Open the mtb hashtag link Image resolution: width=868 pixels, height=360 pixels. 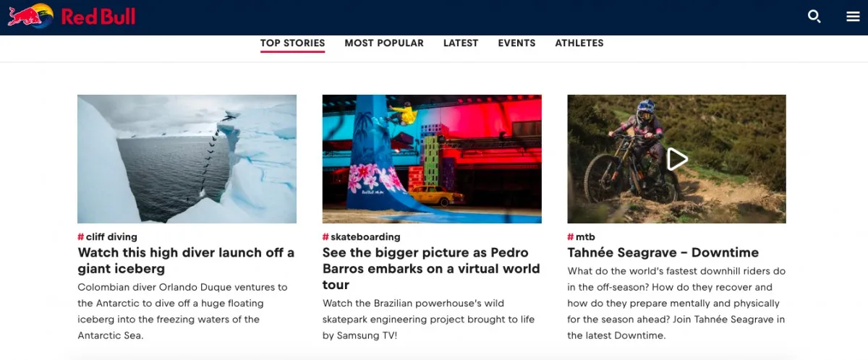(x=581, y=236)
